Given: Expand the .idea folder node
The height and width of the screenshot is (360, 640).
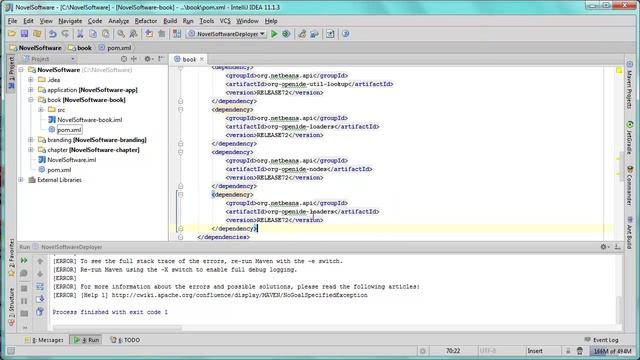Looking at the screenshot, I should click(31, 80).
